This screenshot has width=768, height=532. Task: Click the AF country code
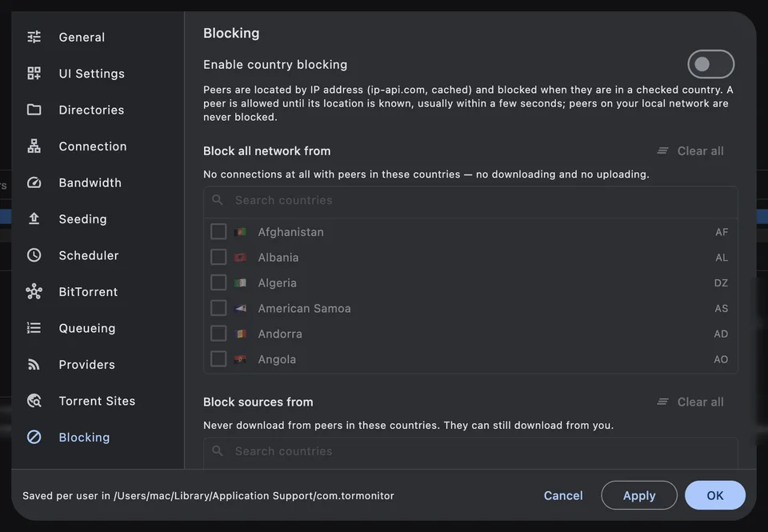tap(721, 232)
